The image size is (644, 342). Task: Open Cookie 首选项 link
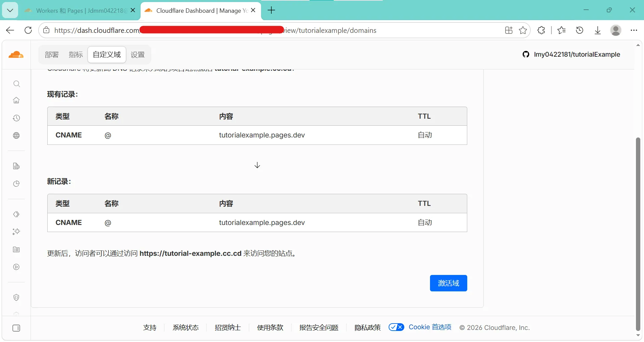click(430, 327)
